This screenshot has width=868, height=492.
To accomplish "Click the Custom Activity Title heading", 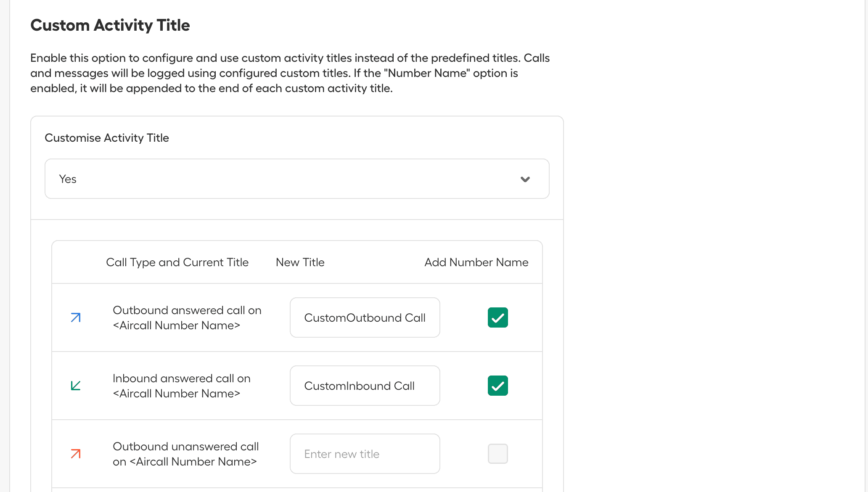I will (110, 25).
